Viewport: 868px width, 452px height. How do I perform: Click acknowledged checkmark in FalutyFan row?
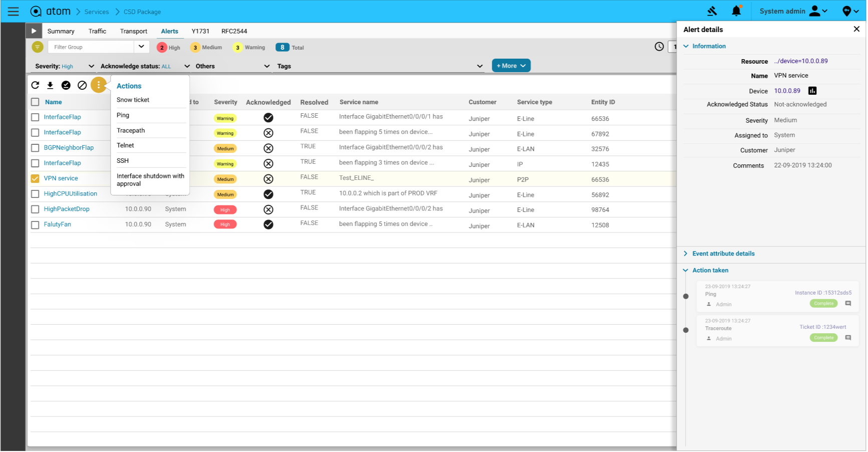(x=268, y=224)
